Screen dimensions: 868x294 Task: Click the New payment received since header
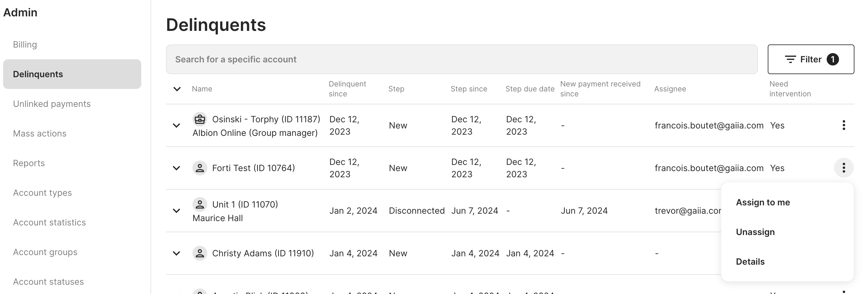point(600,89)
